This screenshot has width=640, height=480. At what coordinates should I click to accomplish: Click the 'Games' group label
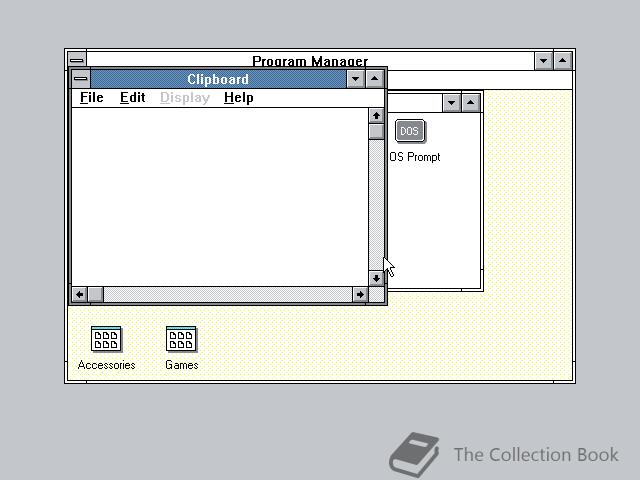tap(182, 365)
